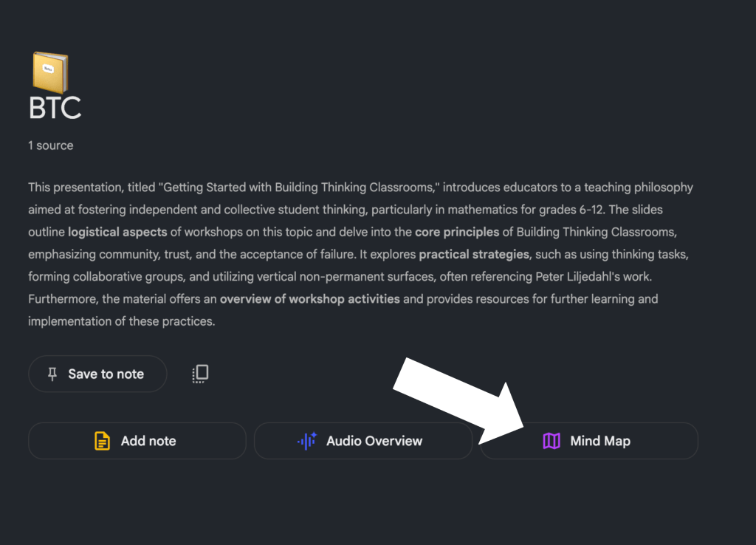Click the yellow notebook emoji icon
Viewport: 756px width, 545px height.
pyautogui.click(x=50, y=72)
